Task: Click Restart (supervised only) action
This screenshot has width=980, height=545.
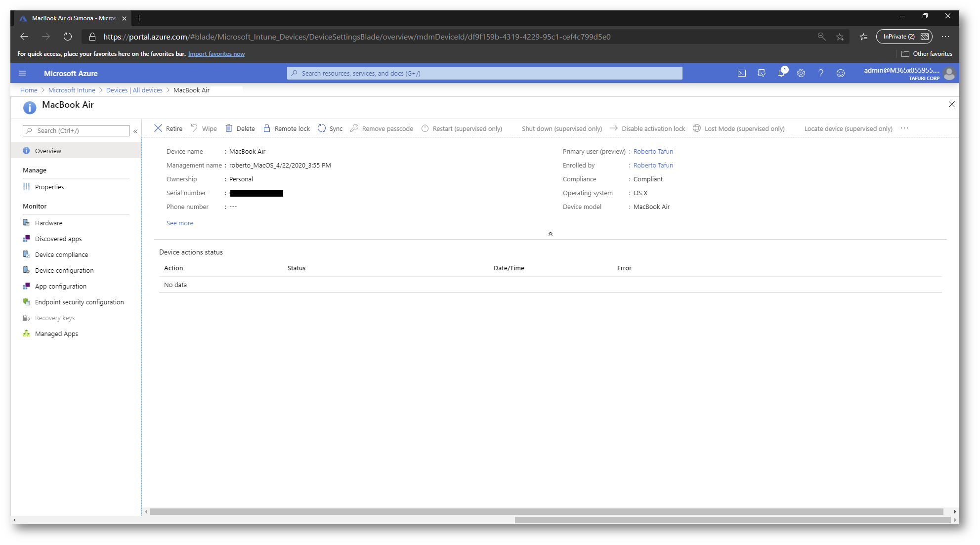Action: point(462,128)
